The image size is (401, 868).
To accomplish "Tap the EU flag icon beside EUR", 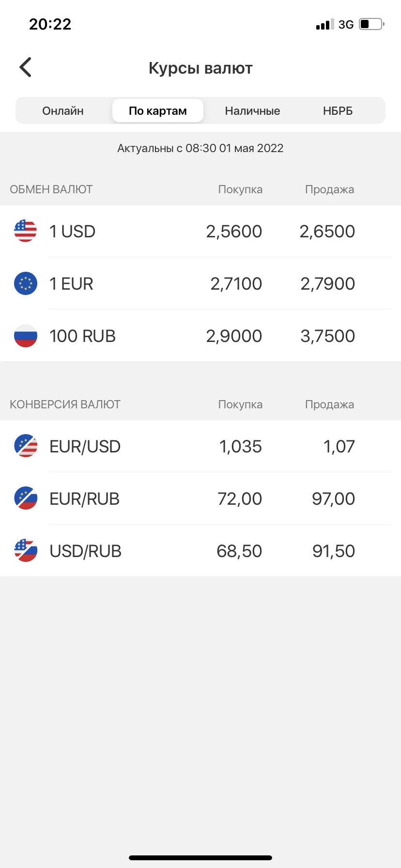I will pyautogui.click(x=26, y=283).
